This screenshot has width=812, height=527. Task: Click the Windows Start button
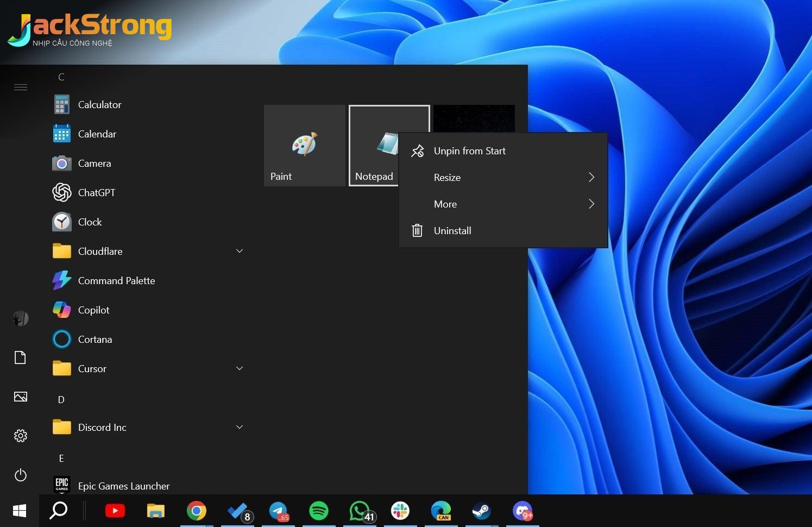(20, 511)
